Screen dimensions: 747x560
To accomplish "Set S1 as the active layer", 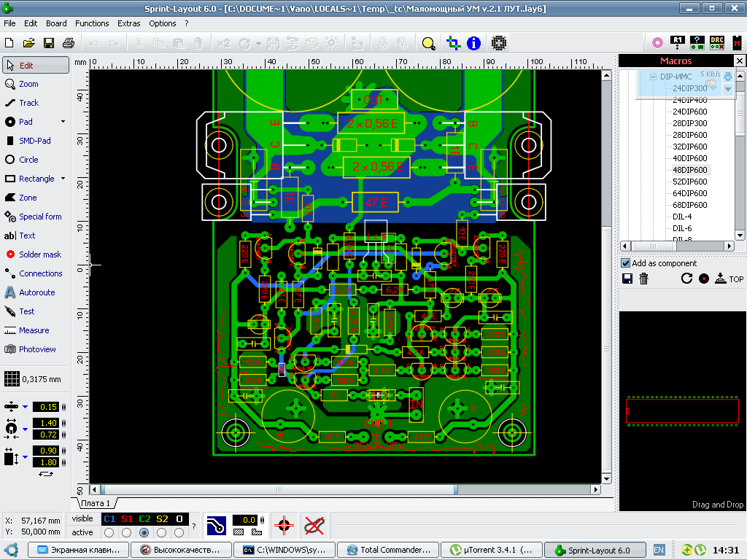I will [x=127, y=532].
